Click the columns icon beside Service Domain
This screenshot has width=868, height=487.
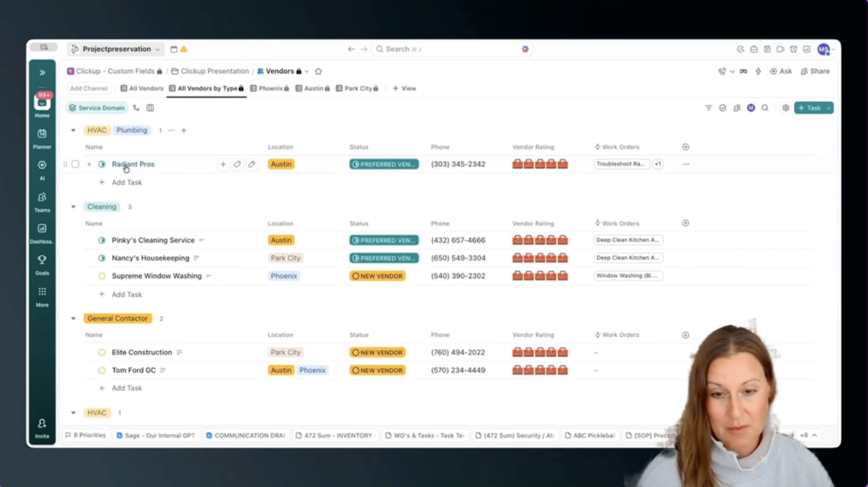pos(150,108)
